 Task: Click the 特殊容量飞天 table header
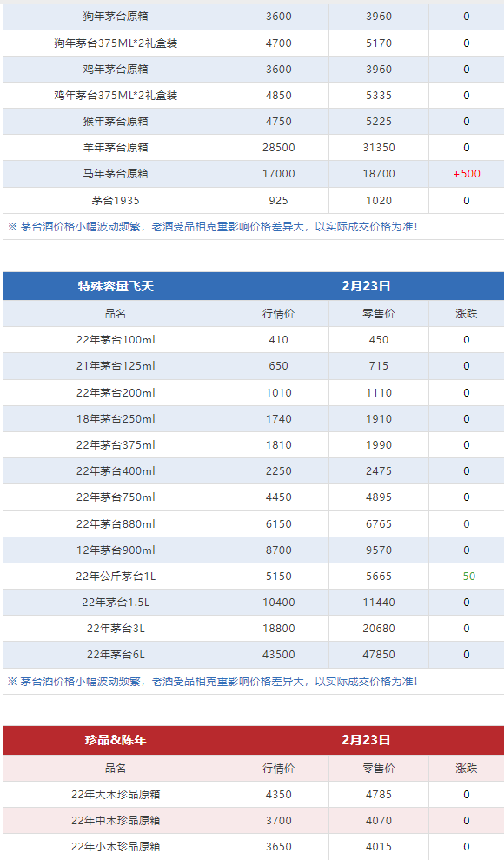pos(116,286)
